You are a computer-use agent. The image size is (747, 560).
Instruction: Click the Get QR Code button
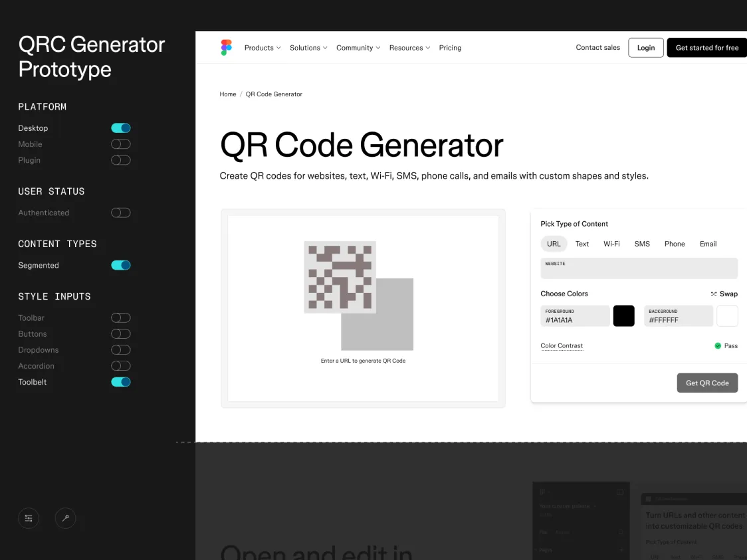[x=707, y=383]
